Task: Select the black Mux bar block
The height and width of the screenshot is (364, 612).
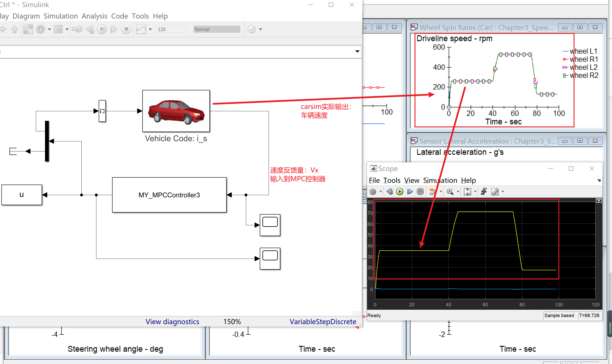Action: click(47, 141)
